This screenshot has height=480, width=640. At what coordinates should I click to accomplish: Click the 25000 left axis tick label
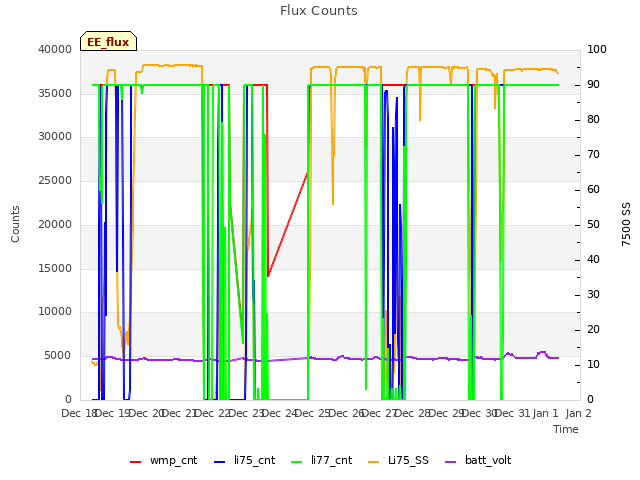point(55,180)
